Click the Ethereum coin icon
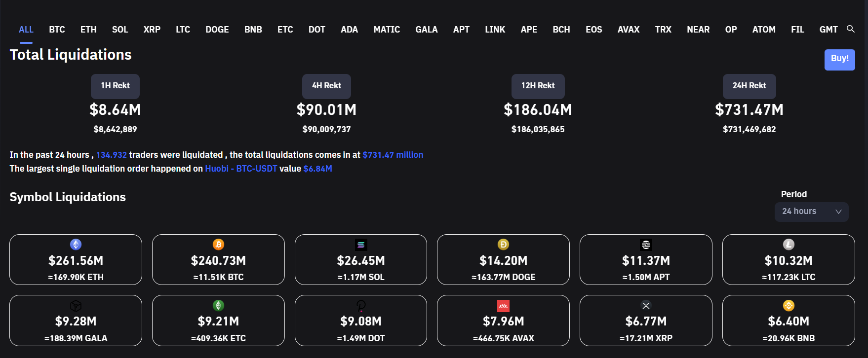The width and height of the screenshot is (868, 358). [x=76, y=245]
